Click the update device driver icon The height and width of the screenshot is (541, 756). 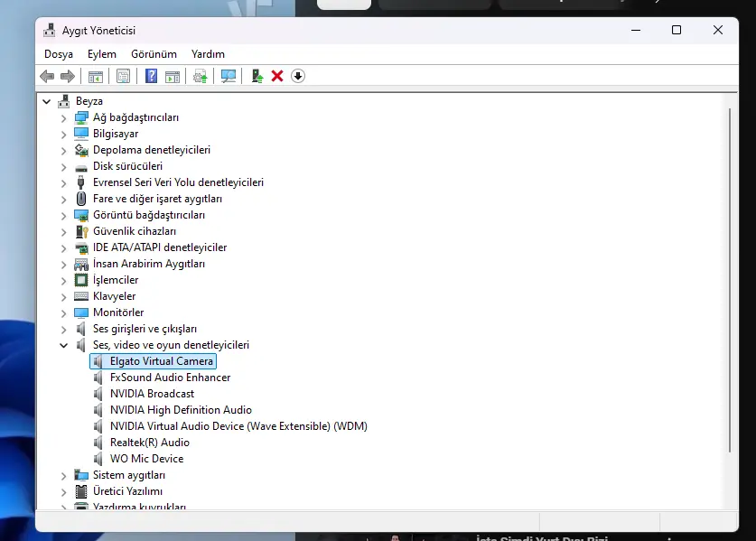[201, 76]
